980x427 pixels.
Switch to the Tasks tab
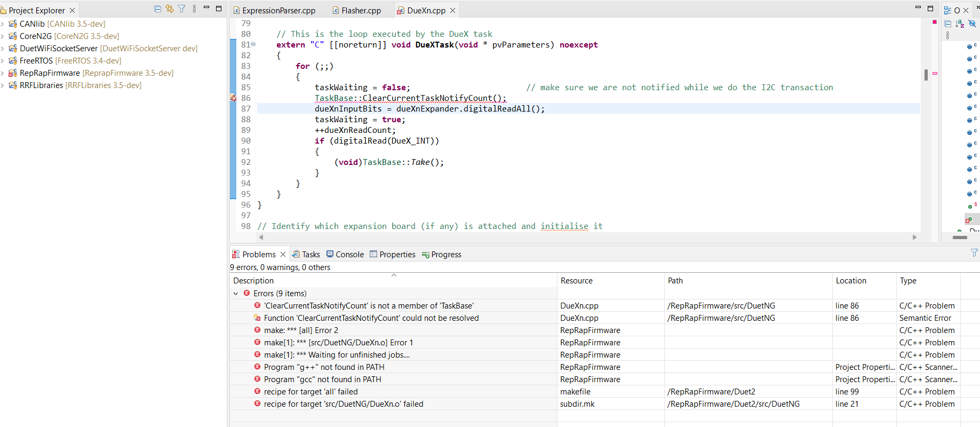(306, 255)
